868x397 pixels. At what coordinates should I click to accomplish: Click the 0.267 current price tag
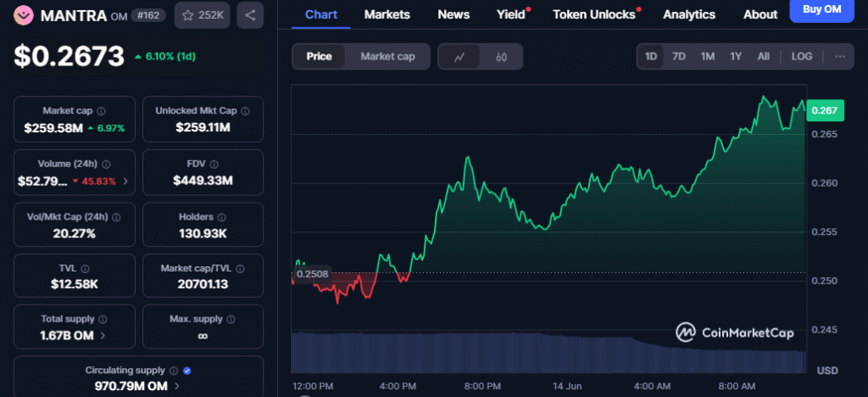(x=825, y=110)
